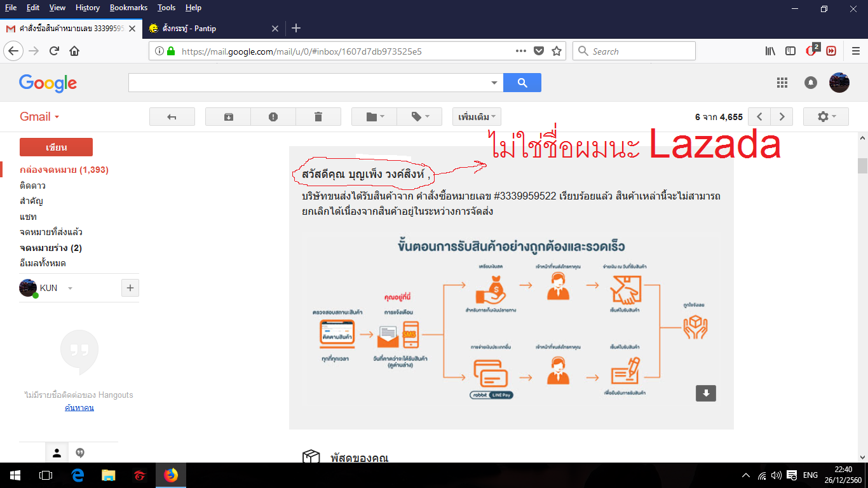Go to the newer email arrow
This screenshot has height=488, width=868.
[759, 117]
